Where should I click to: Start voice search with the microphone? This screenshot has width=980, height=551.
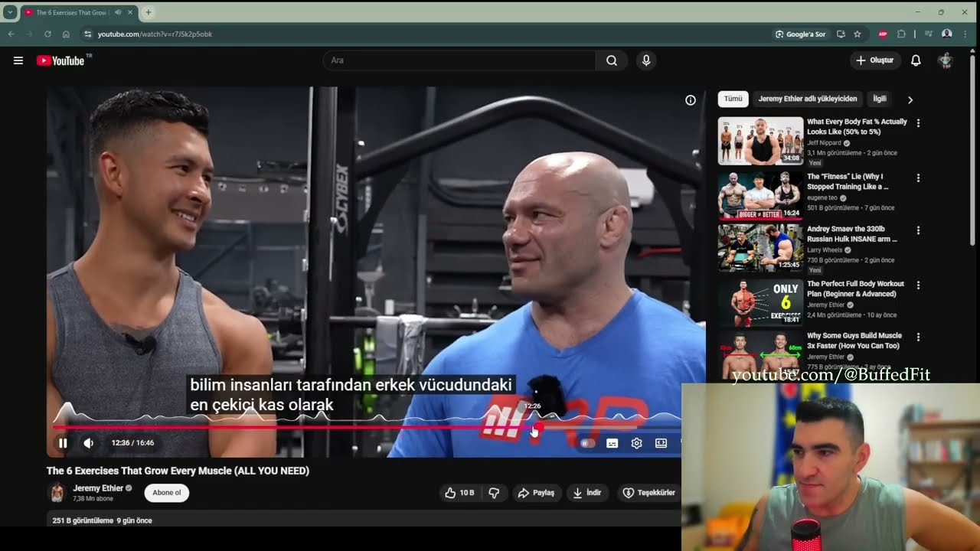[x=646, y=60]
